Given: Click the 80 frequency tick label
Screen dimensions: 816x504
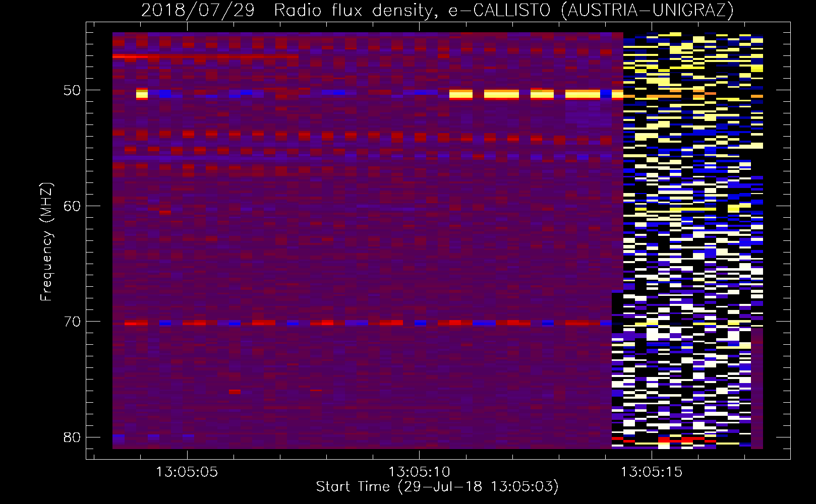Looking at the screenshot, I should point(72,437).
